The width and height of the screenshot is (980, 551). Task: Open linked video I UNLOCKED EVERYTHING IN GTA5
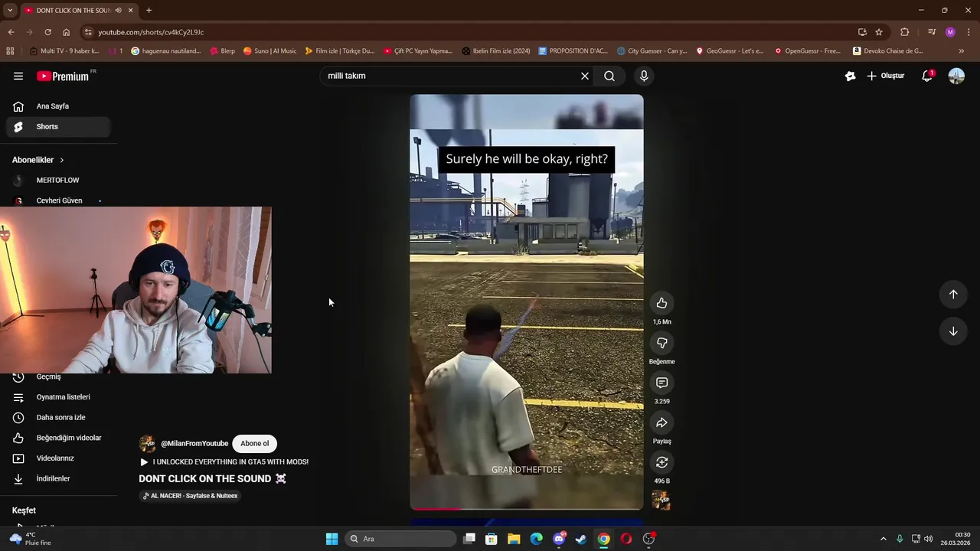click(x=224, y=462)
